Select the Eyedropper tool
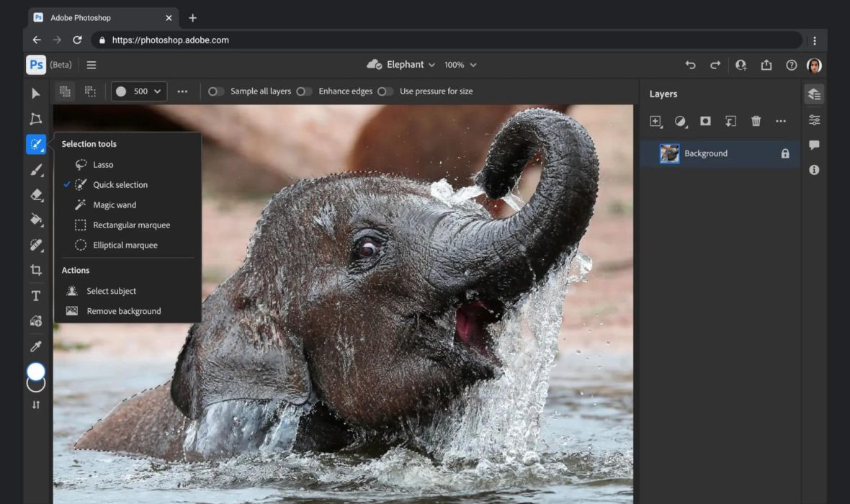The height and width of the screenshot is (504, 850). [36, 346]
